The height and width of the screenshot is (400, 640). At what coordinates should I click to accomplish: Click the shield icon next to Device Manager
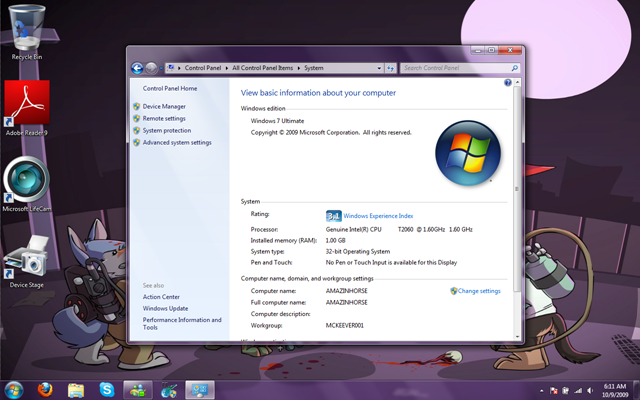(136, 107)
